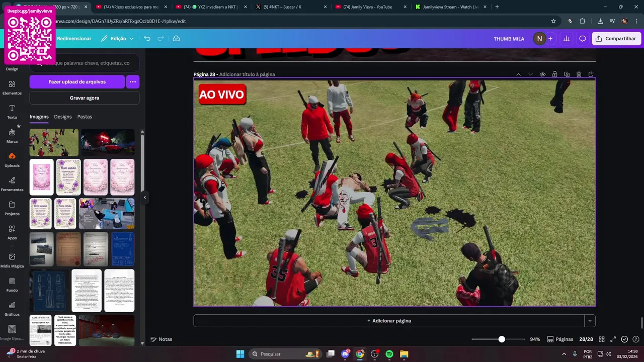Open the Fundo sidebar panel

pos(12,285)
